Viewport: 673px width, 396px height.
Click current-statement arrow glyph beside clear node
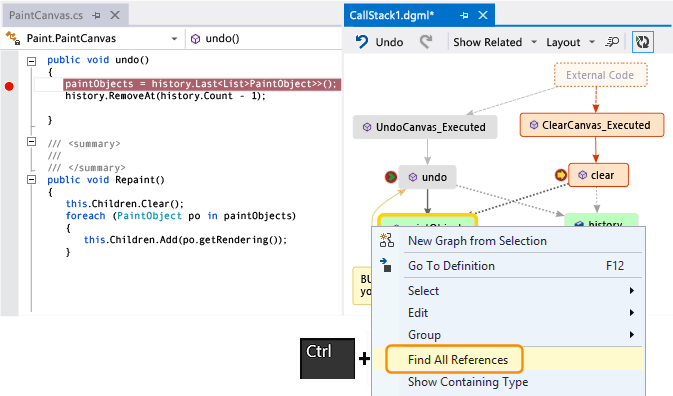pyautogui.click(x=561, y=175)
